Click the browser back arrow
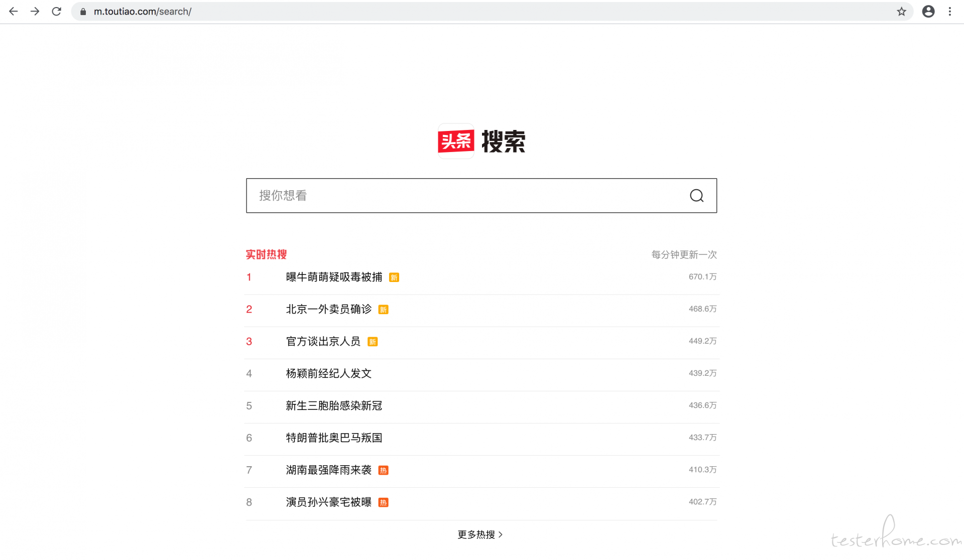The image size is (964, 560). [13, 11]
